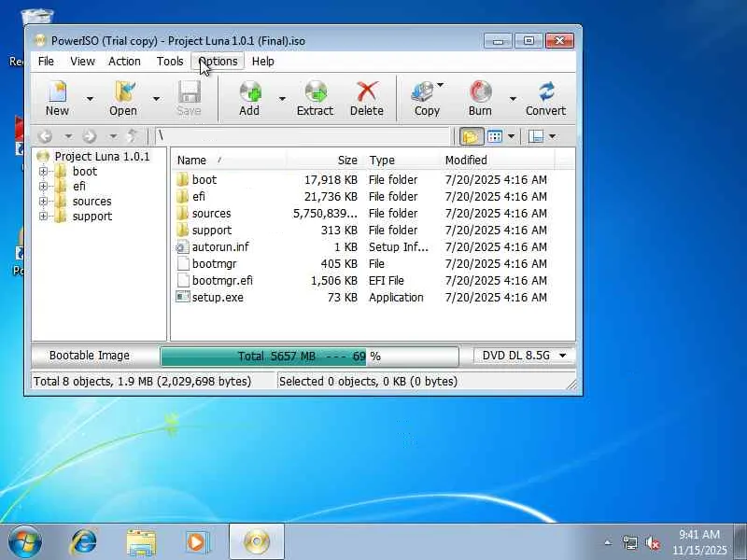747x560 pixels.
Task: Click the Add files toolbar icon
Action: click(x=250, y=91)
